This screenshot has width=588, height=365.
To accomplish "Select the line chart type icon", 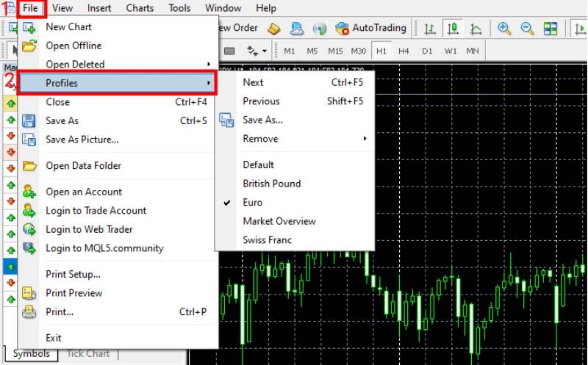I will (476, 29).
